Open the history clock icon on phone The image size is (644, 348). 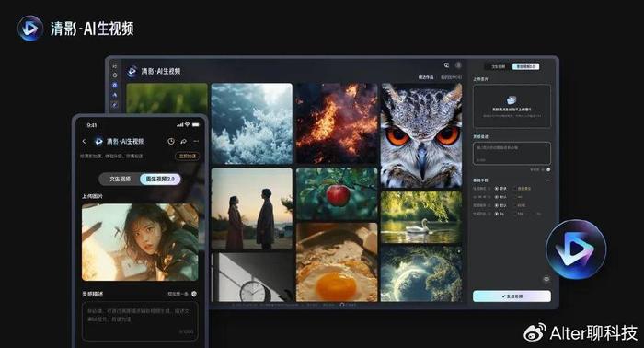[x=171, y=142]
